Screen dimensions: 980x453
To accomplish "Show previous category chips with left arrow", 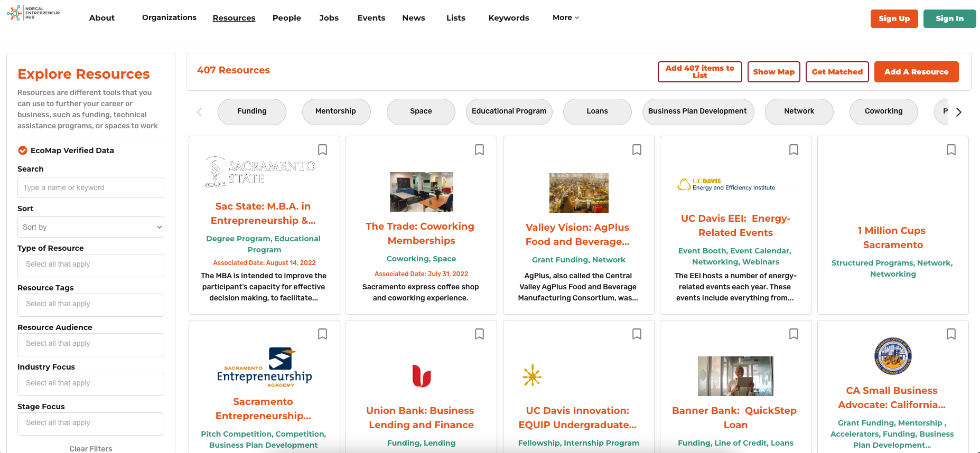I will coord(199,112).
